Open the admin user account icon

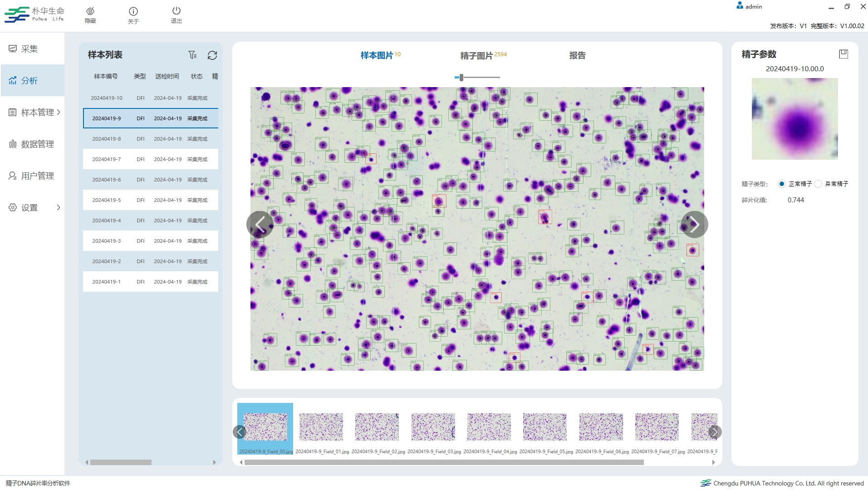click(x=740, y=6)
